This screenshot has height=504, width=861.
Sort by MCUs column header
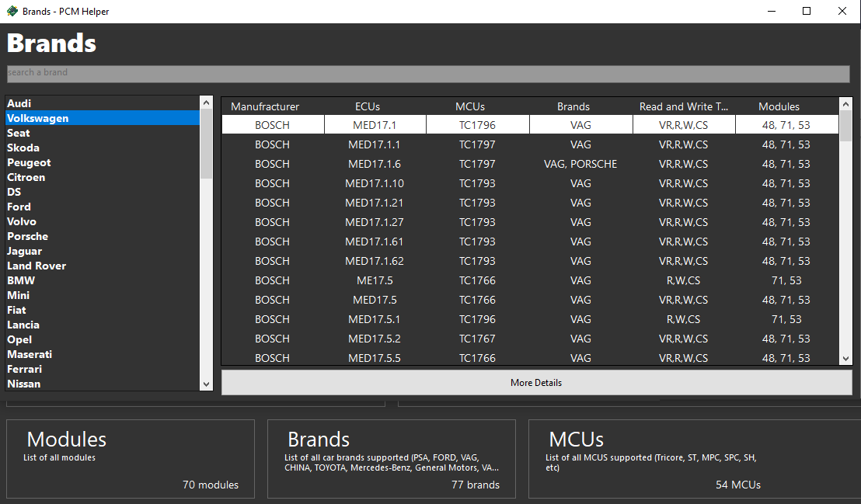[x=470, y=106]
